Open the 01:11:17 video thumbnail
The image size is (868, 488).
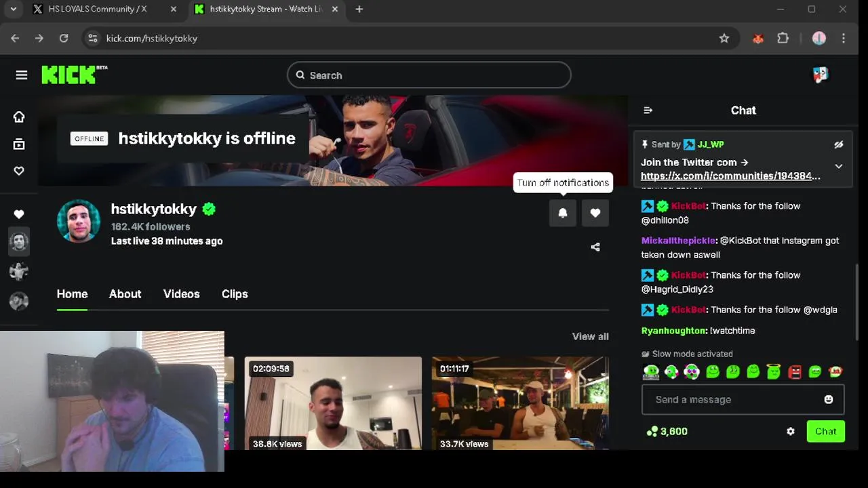(x=520, y=403)
